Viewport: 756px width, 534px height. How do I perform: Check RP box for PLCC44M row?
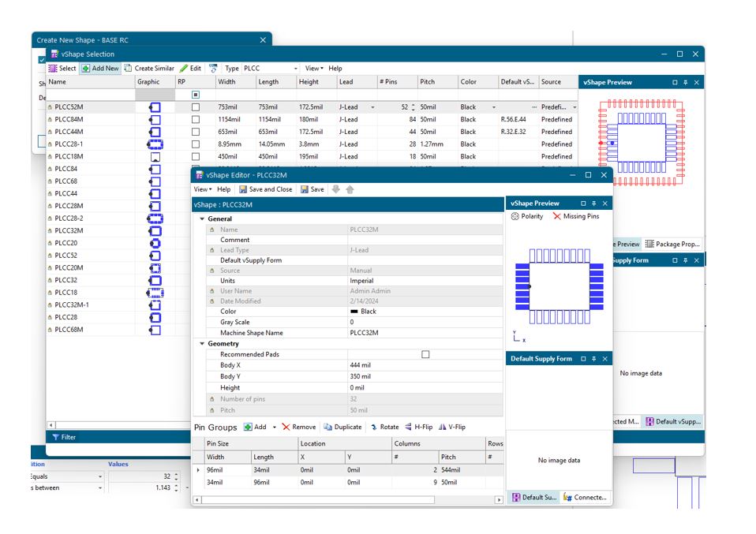(x=196, y=132)
